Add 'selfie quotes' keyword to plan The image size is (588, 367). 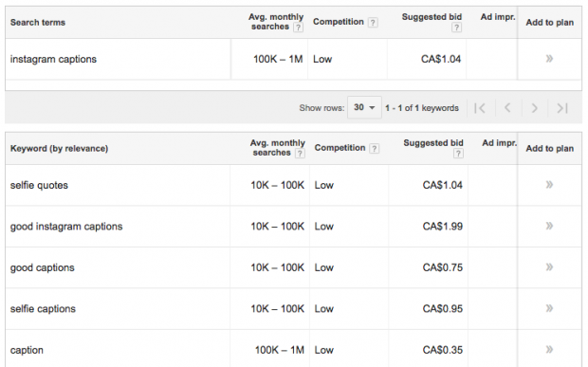(x=549, y=184)
